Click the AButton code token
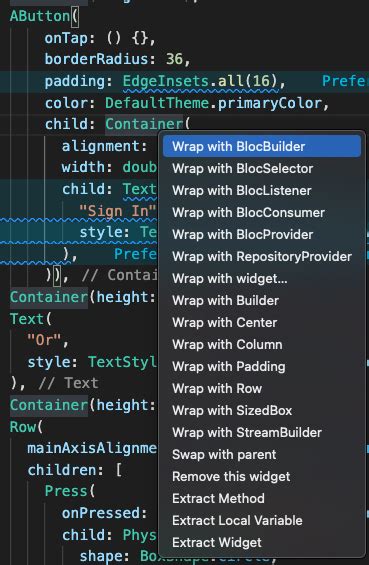 point(40,16)
